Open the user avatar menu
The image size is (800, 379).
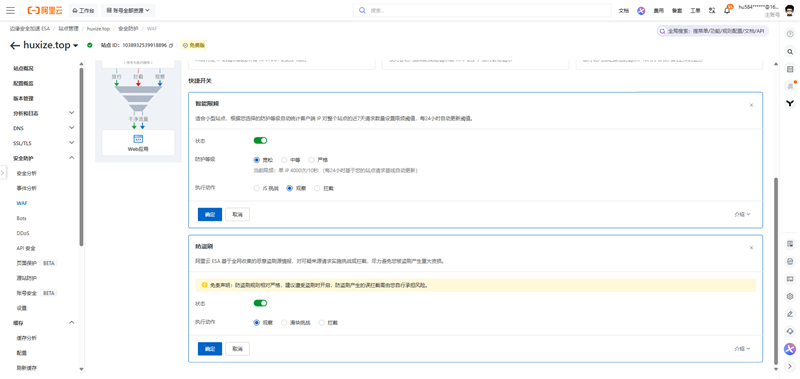click(789, 10)
